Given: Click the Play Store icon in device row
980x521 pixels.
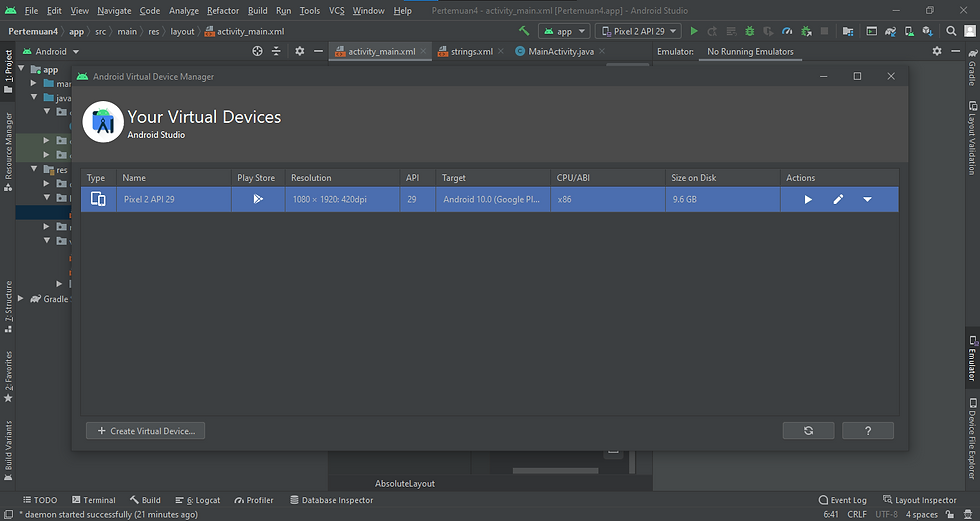Looking at the screenshot, I should 258,199.
